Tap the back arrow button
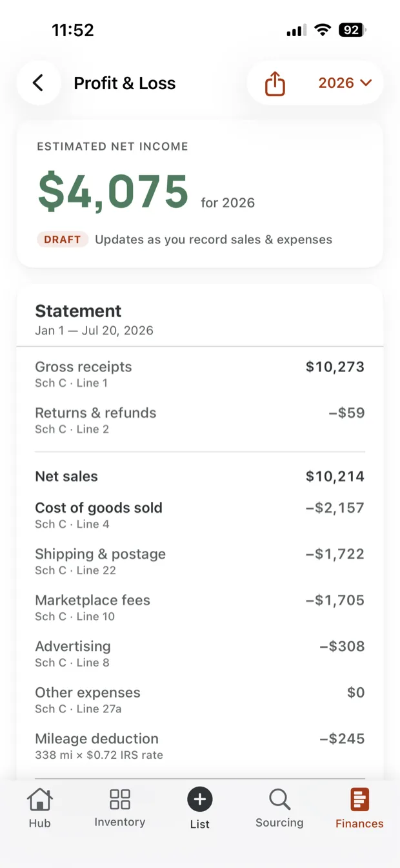The width and height of the screenshot is (400, 868). click(38, 83)
